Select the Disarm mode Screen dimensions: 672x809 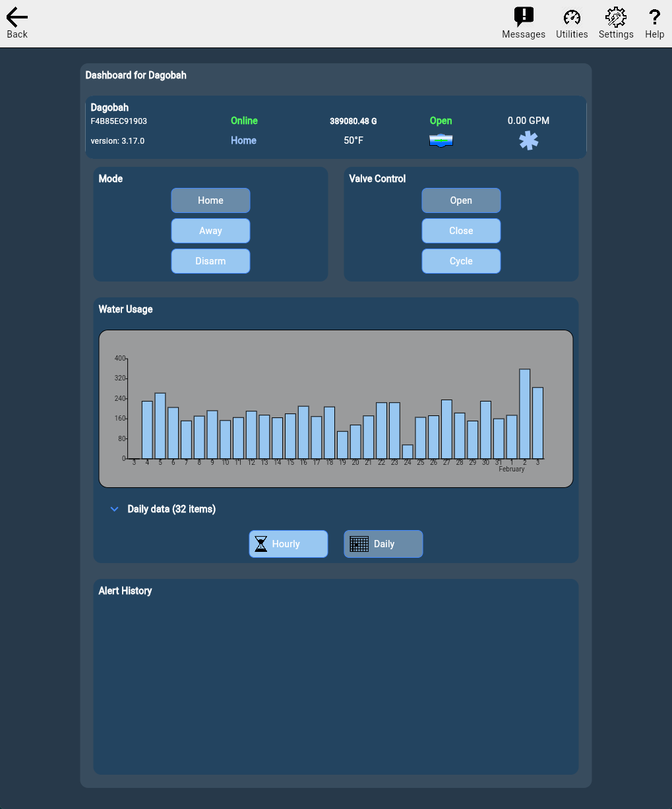tap(210, 261)
